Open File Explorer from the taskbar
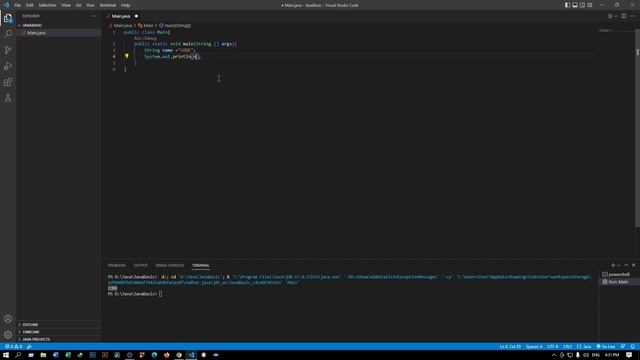The width and height of the screenshot is (640, 360). pyautogui.click(x=43, y=355)
